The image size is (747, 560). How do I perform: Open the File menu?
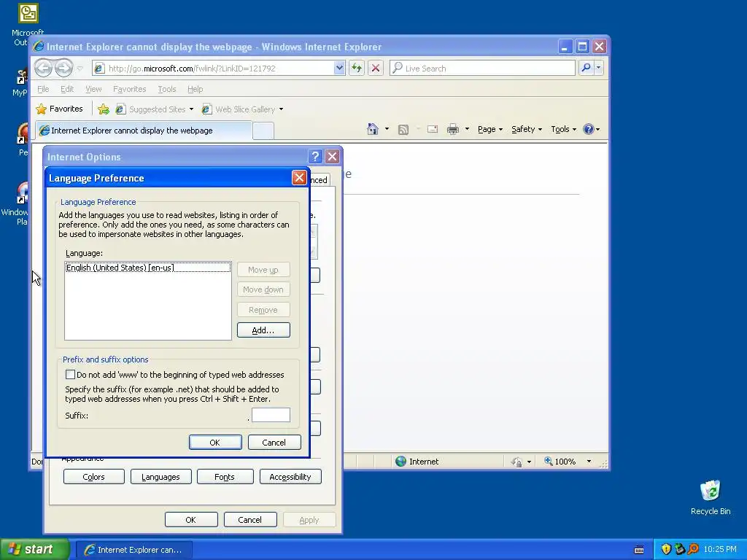tap(43, 89)
